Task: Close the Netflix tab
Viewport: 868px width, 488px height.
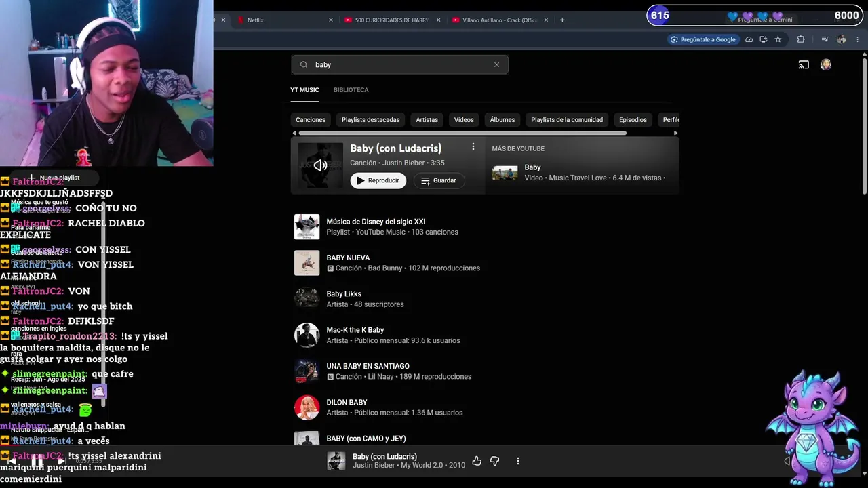Action: tap(331, 20)
